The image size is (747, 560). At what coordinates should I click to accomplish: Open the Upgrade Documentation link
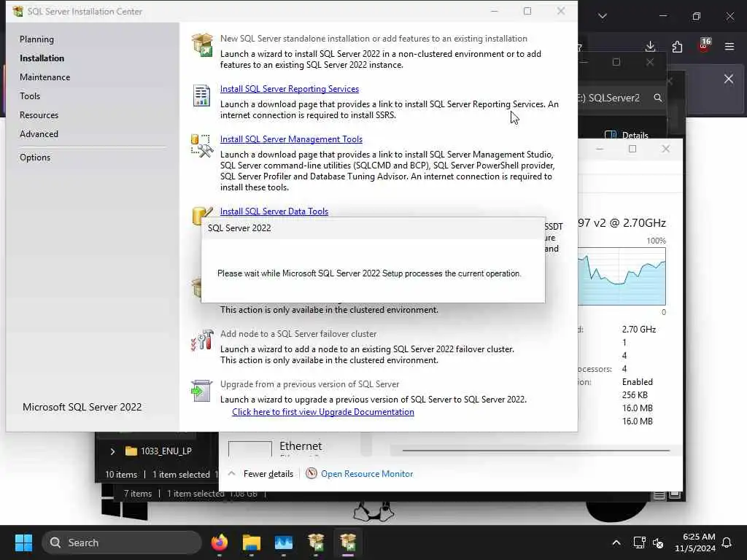(323, 412)
